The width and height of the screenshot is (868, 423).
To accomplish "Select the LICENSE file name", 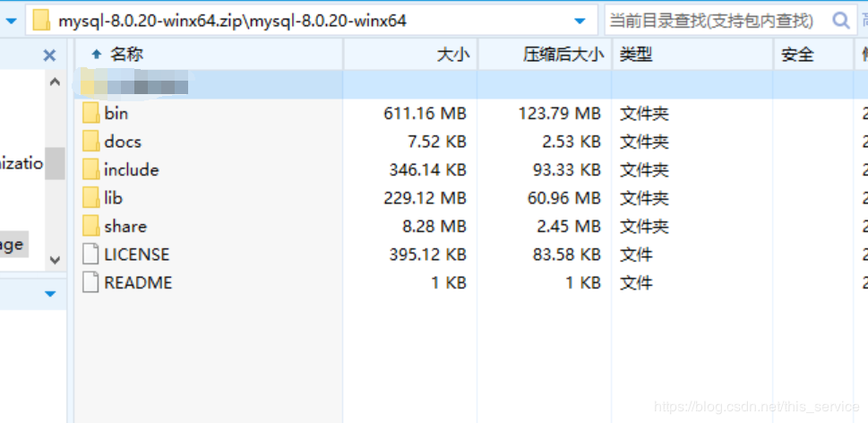I will tap(137, 255).
